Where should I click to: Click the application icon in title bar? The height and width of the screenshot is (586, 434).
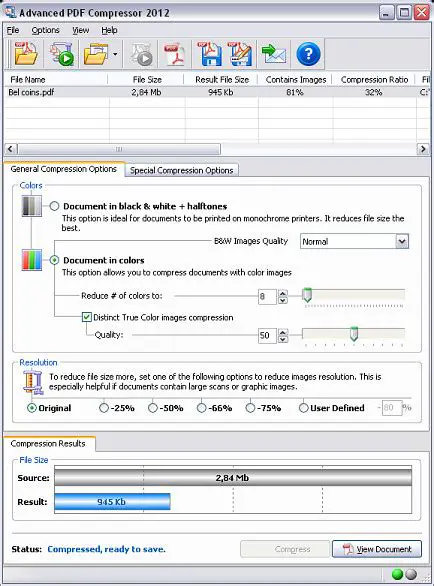[x=10, y=12]
